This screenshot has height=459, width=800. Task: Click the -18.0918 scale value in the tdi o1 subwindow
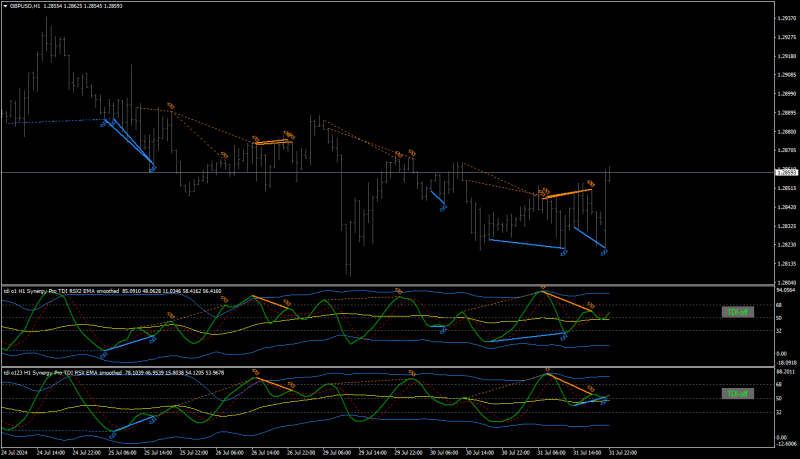coord(786,363)
